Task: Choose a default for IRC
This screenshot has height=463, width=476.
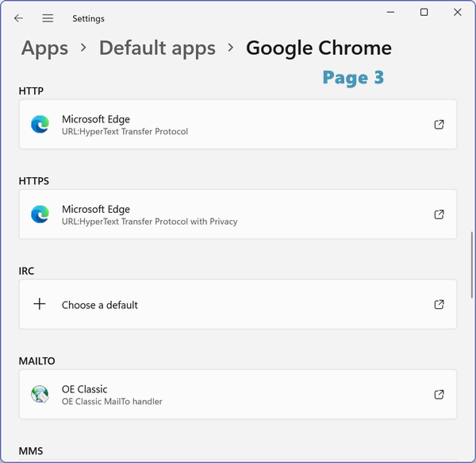Action: point(238,304)
